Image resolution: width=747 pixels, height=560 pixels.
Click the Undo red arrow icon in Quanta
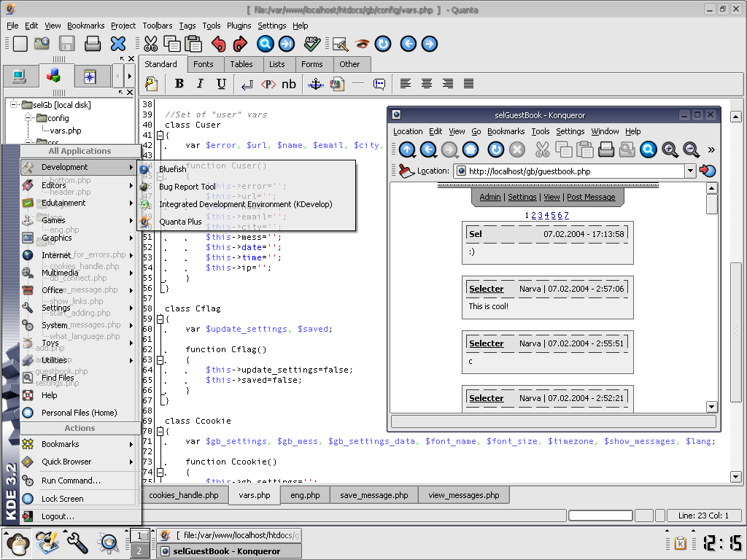point(219,44)
